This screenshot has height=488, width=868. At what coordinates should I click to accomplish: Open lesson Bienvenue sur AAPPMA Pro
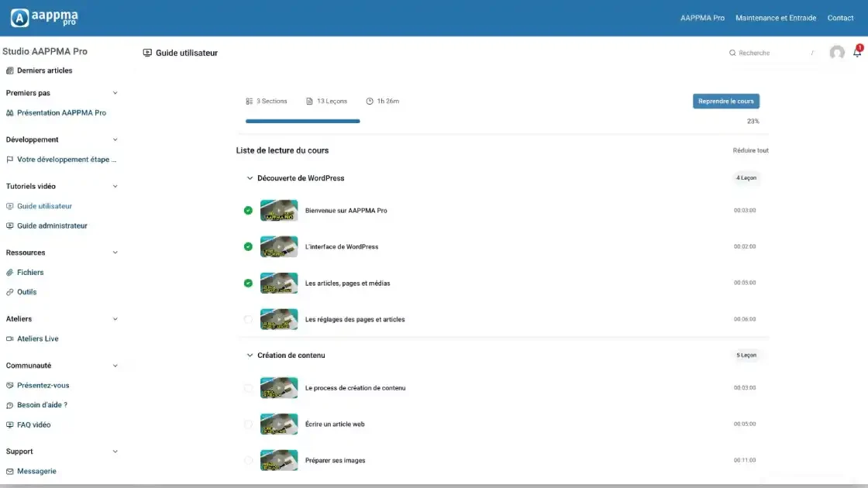point(346,210)
